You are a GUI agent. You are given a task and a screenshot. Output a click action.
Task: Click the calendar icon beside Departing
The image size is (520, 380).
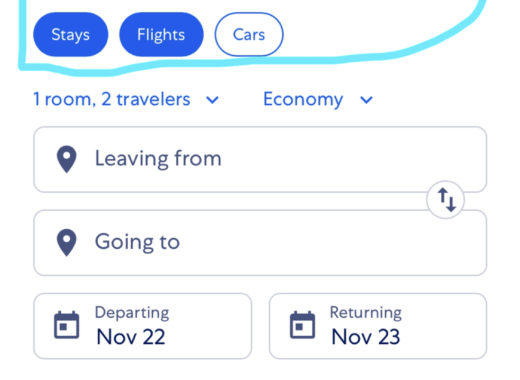tap(67, 325)
